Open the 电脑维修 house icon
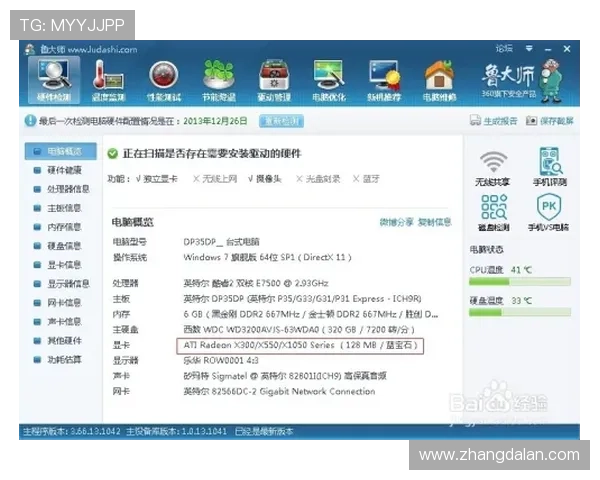The image size is (600, 480). [439, 80]
